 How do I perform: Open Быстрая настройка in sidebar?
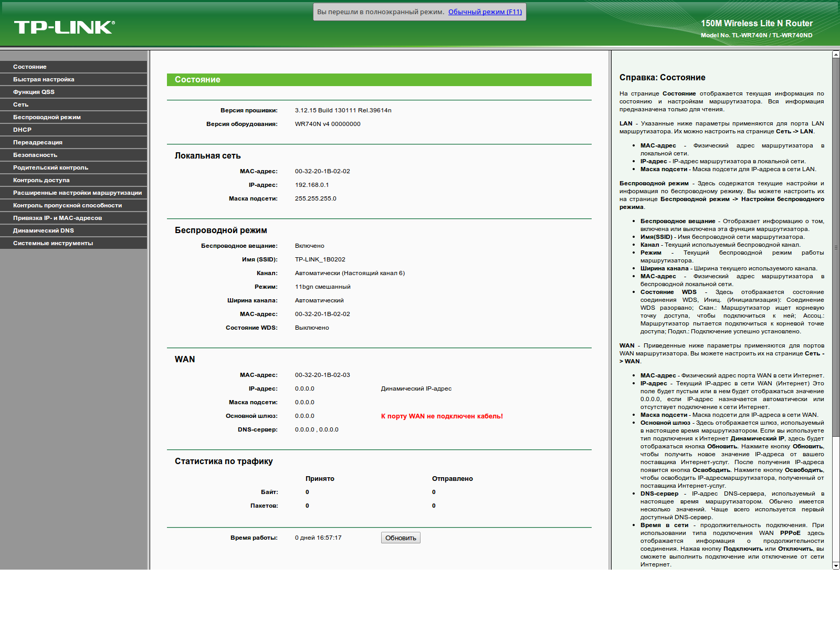[44, 79]
